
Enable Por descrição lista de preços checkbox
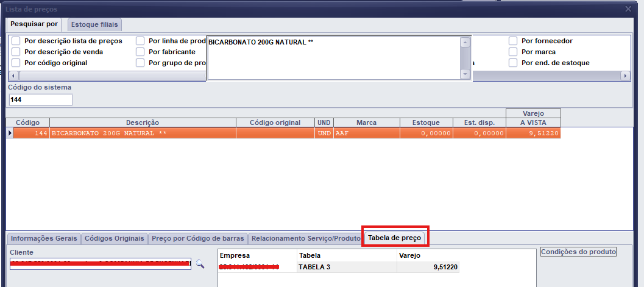coord(16,41)
